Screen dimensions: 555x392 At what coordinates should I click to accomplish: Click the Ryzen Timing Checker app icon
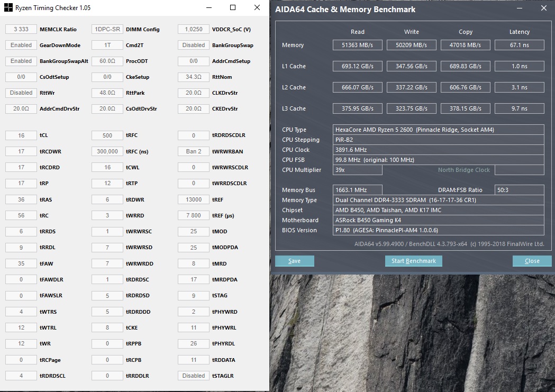(8, 7)
